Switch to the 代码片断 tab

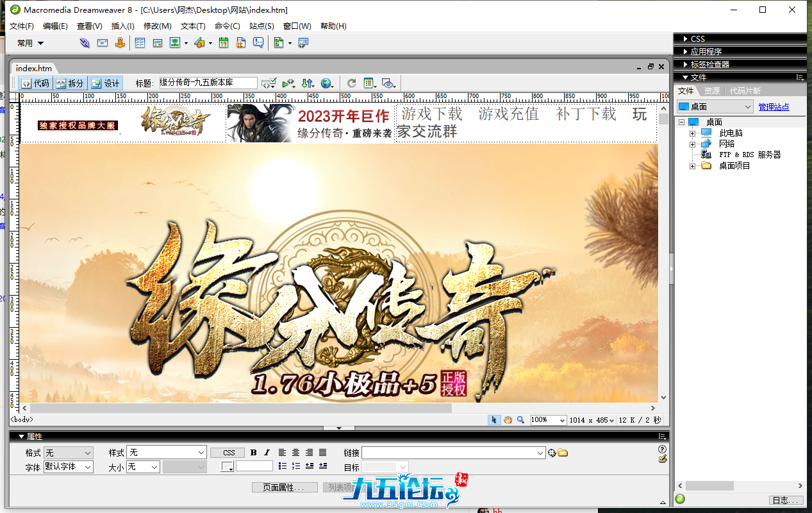(745, 91)
